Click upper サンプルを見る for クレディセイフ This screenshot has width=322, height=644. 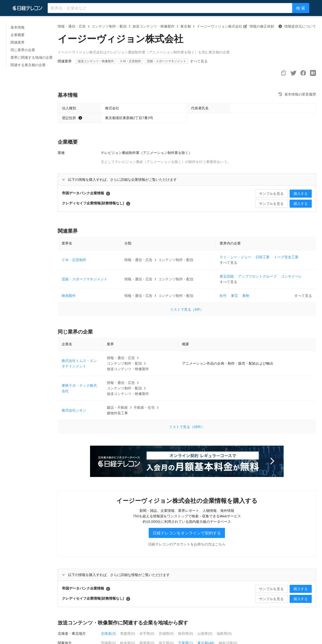tap(271, 204)
